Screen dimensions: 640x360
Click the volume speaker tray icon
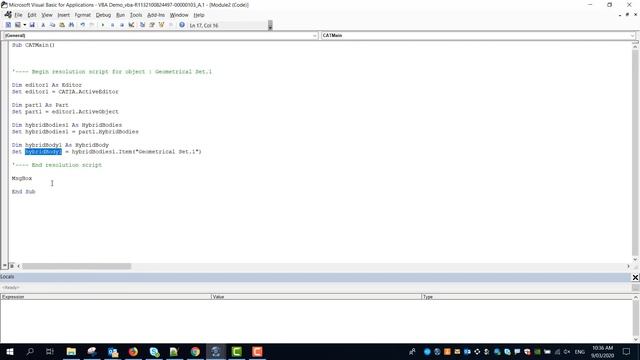[567, 352]
